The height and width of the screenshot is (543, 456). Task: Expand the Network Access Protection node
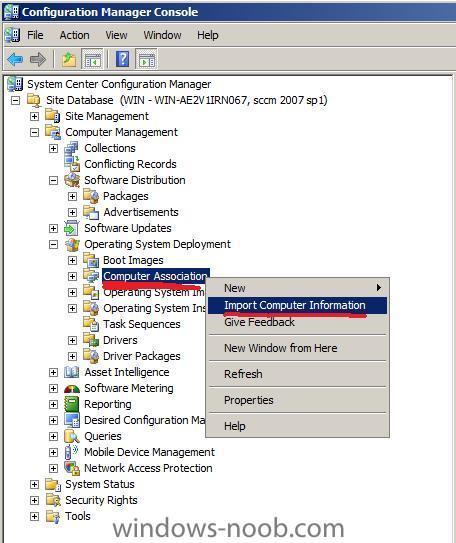coord(53,468)
